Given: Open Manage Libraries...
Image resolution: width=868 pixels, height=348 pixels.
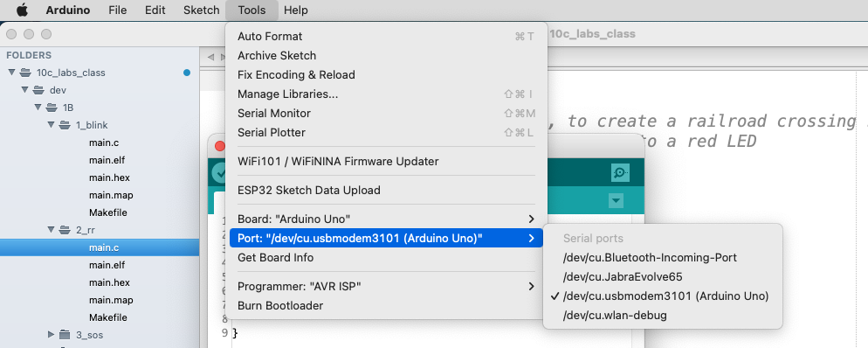Looking at the screenshot, I should coord(386,94).
